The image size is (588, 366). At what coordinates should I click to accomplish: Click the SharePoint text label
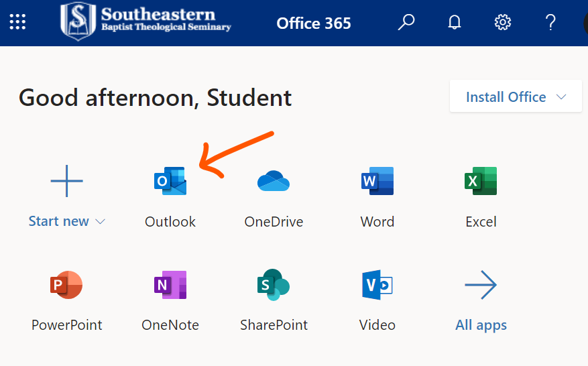coord(274,324)
